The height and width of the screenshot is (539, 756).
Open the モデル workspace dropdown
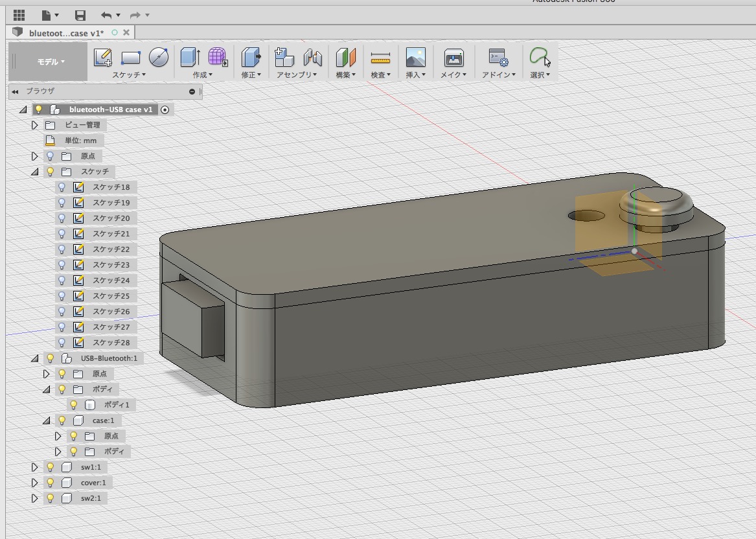pyautogui.click(x=50, y=62)
